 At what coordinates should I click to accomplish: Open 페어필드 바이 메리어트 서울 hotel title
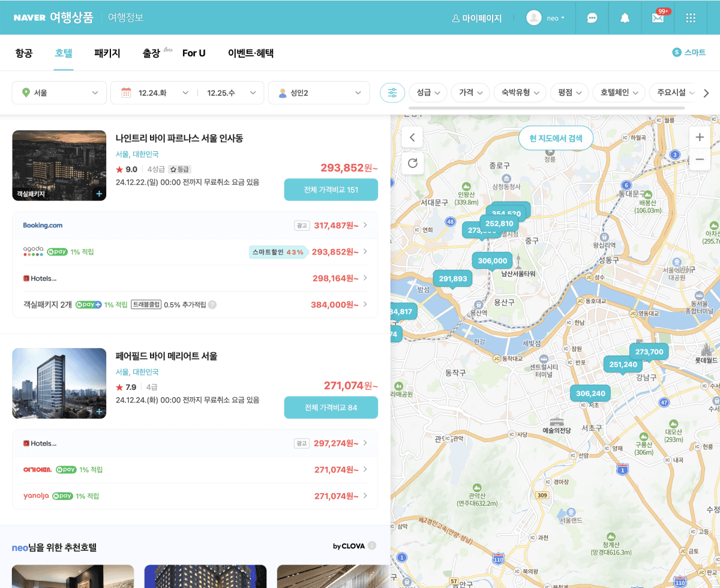166,356
